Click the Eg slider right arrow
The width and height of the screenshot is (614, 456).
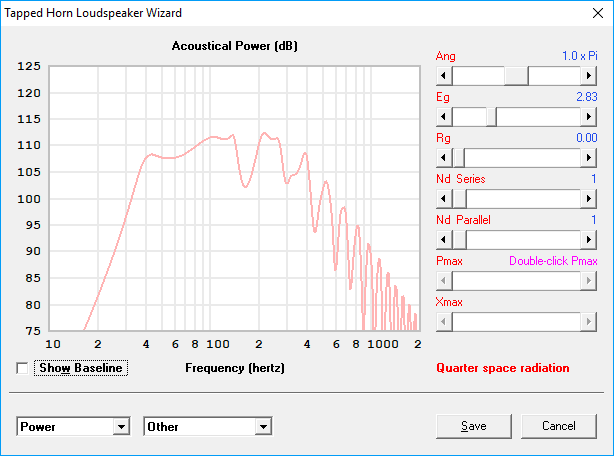coord(589,117)
